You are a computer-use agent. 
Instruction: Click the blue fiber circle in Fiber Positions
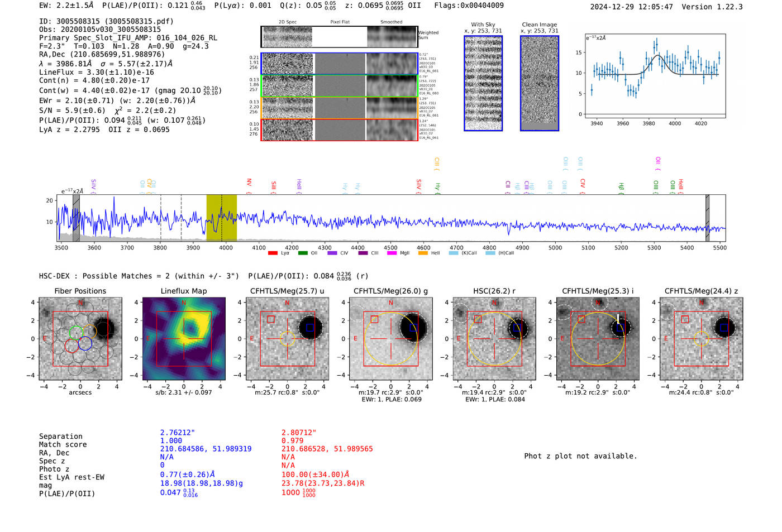click(85, 343)
